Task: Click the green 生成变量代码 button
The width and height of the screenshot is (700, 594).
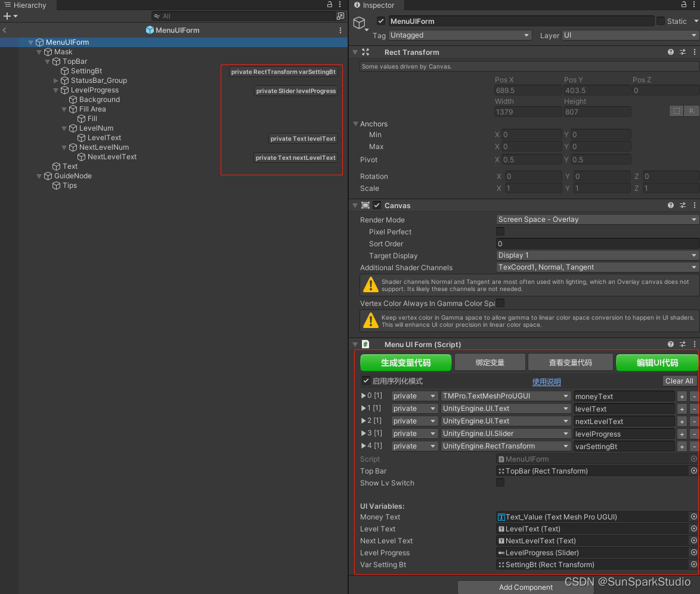Action: pyautogui.click(x=405, y=363)
